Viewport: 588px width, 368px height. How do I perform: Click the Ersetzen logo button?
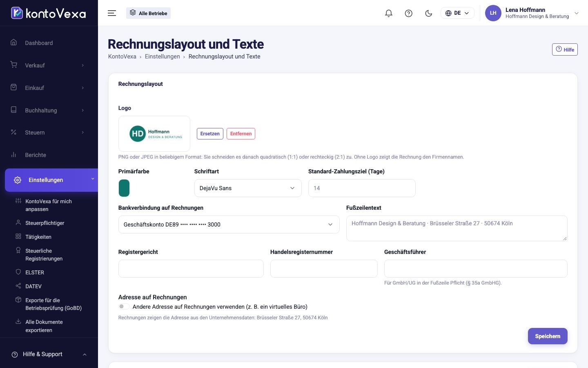(210, 134)
